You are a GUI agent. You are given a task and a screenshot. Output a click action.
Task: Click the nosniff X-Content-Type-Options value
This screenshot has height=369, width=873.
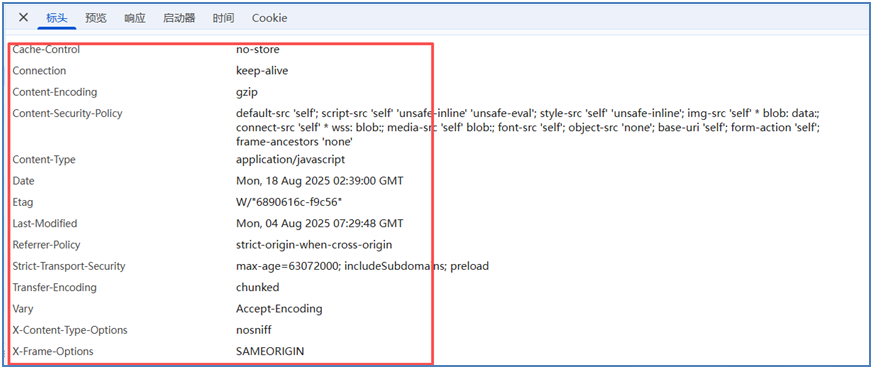click(254, 330)
